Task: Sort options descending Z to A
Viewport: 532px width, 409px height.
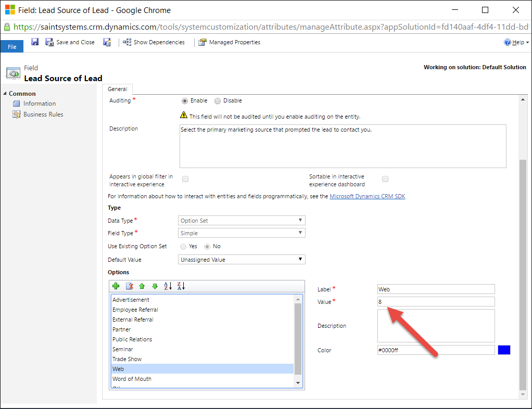Action: pos(181,286)
